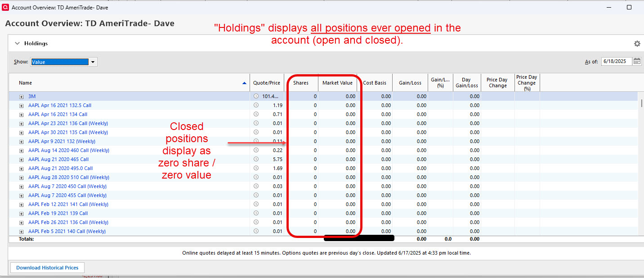Open AAPL Feb 26 2021 136 Call (Weekly) link

coord(68,222)
